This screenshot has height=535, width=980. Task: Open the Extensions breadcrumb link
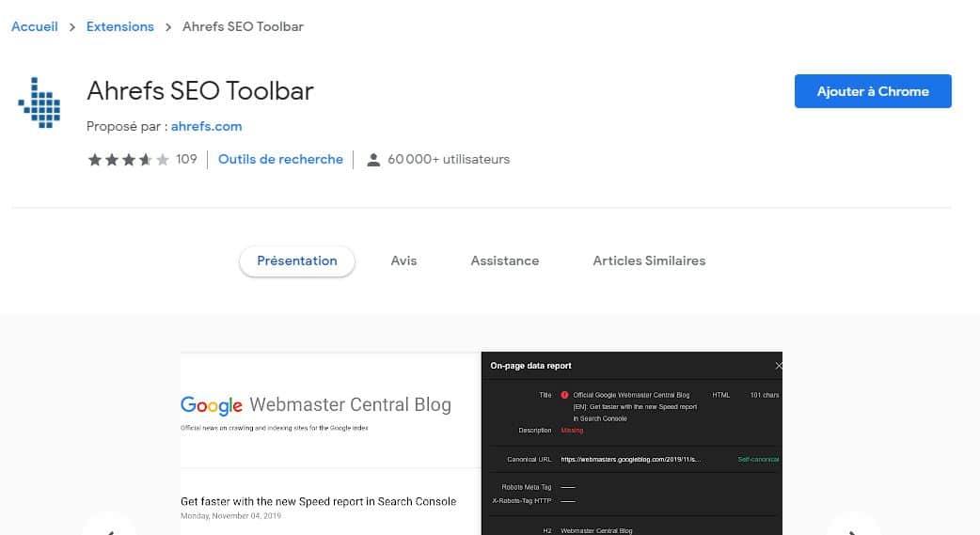(x=120, y=27)
